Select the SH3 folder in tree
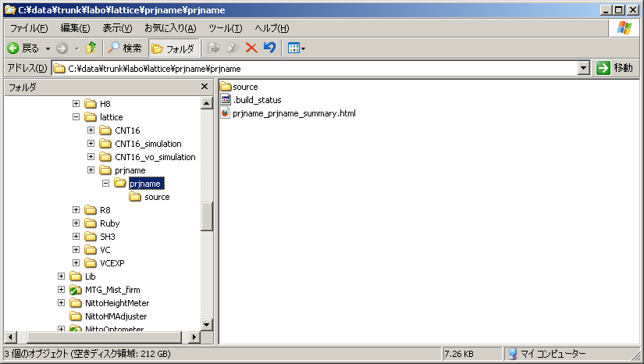 tap(108, 237)
